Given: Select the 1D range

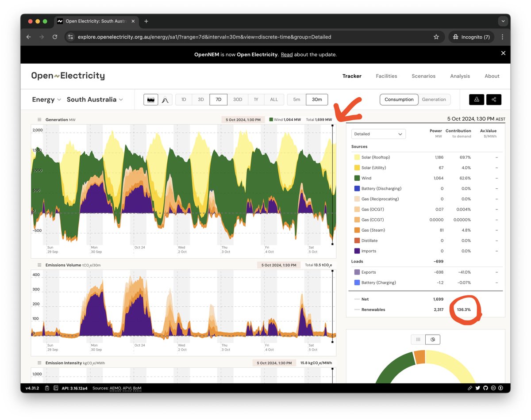Looking at the screenshot, I should click(184, 99).
